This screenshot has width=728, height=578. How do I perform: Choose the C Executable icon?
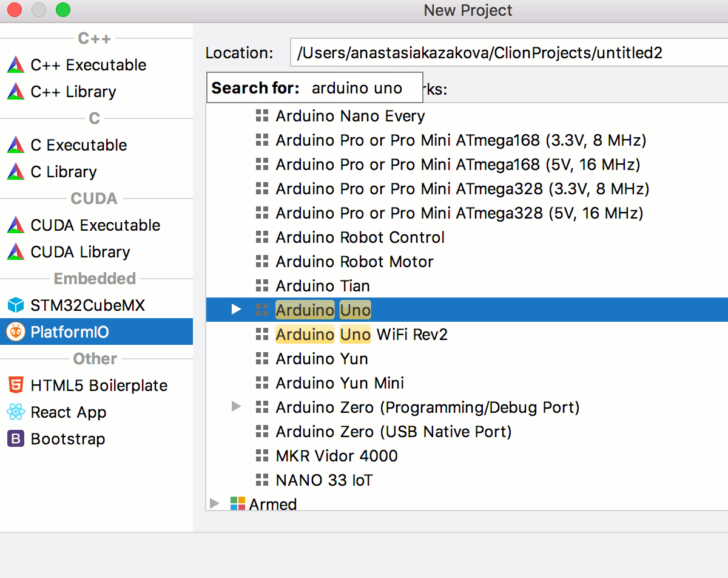(16, 145)
